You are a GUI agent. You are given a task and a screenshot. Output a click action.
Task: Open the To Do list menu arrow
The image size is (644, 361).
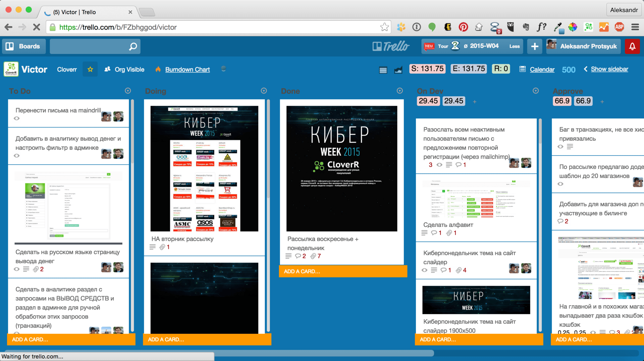pos(128,91)
